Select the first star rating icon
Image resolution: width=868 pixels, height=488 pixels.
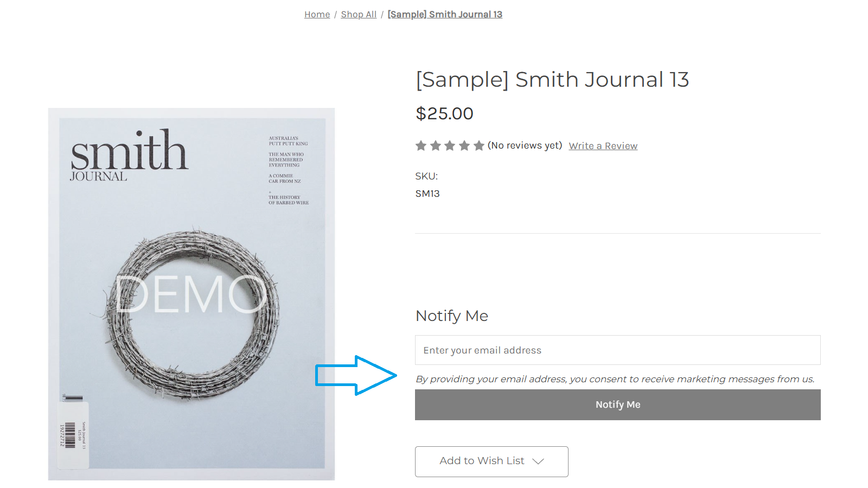(422, 145)
